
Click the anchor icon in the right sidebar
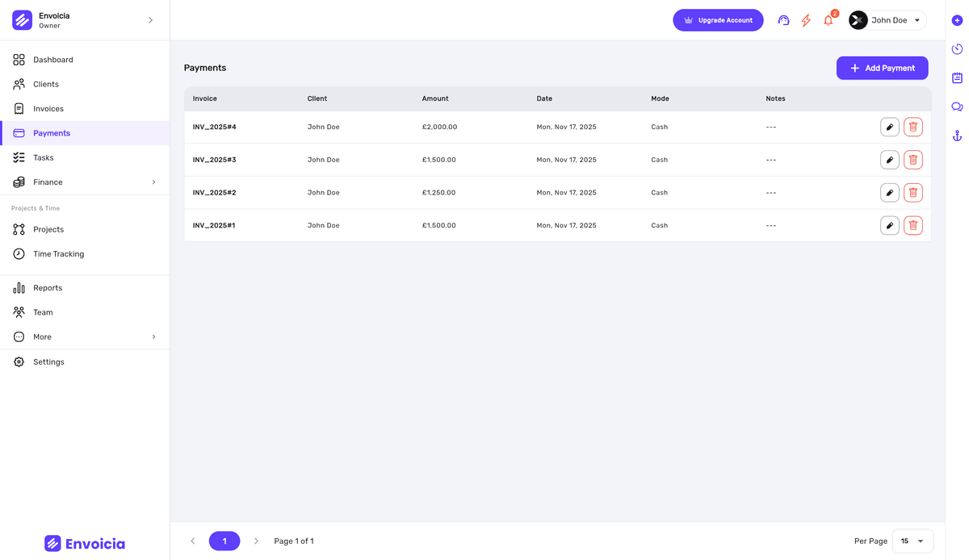pyautogui.click(x=957, y=135)
